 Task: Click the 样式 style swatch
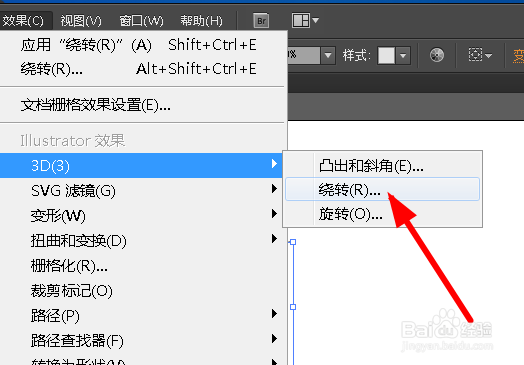tap(386, 55)
